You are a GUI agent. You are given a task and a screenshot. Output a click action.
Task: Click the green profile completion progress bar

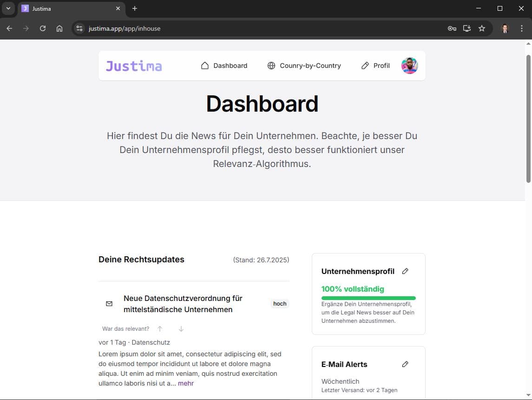pos(368,297)
